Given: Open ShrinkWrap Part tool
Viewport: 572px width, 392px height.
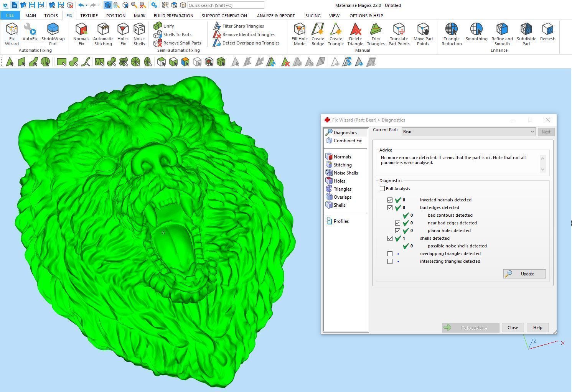Looking at the screenshot, I should tap(53, 34).
